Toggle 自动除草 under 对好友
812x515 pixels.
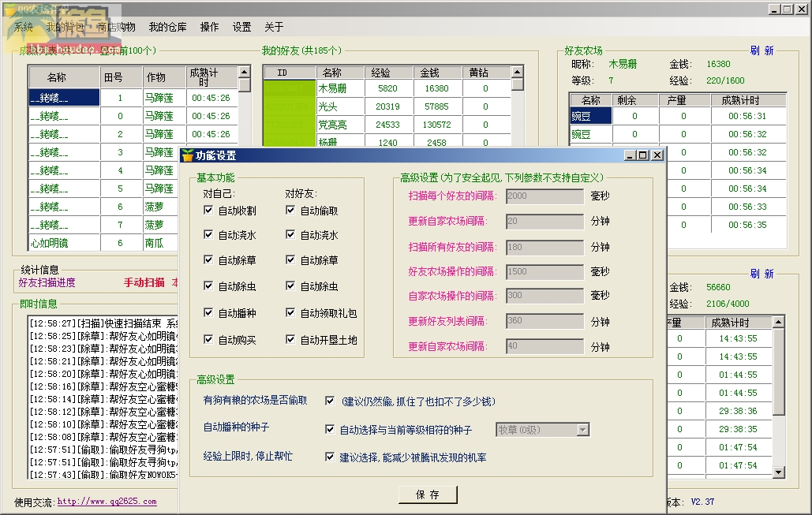(x=290, y=259)
